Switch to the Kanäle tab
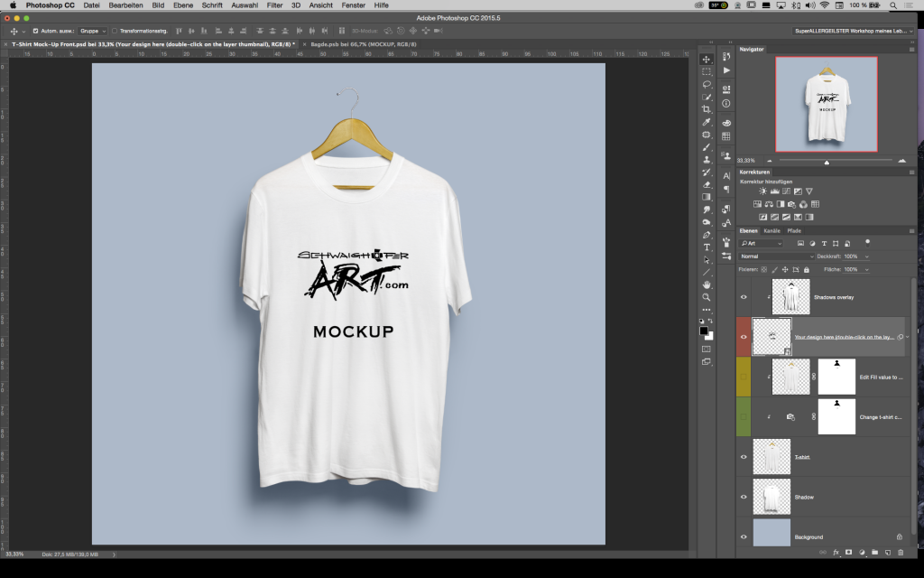Image resolution: width=924 pixels, height=578 pixels. [x=772, y=230]
